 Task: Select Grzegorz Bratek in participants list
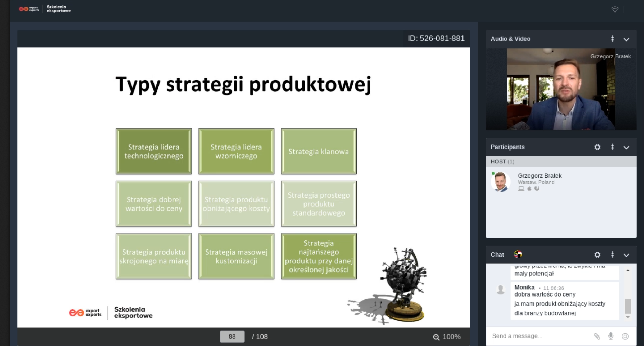[561, 182]
